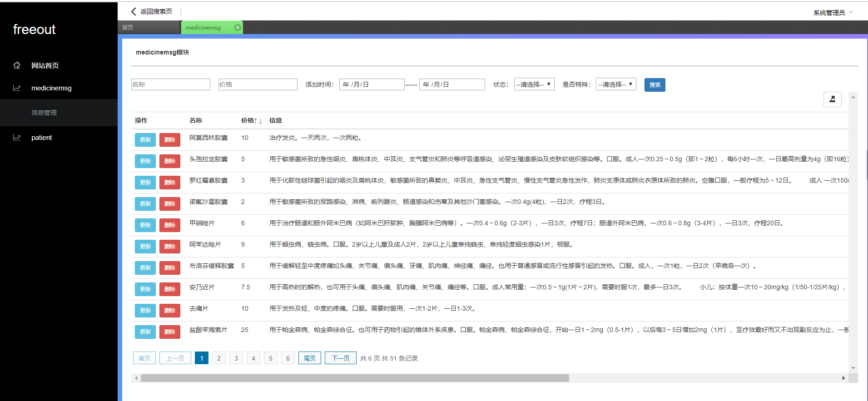Click 更新 for 阿莫西林胶囊

pos(145,140)
